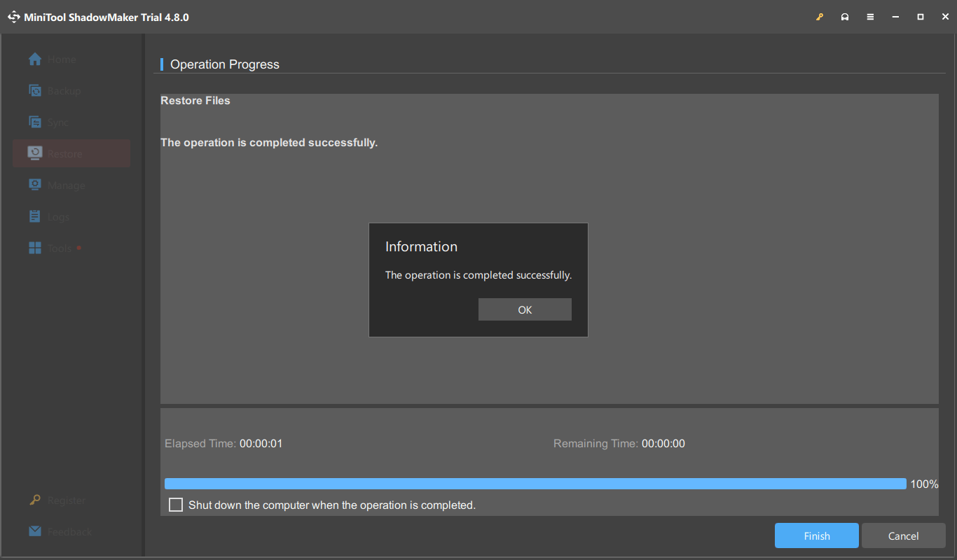Click the MiniTool ShadowMaker logo
The image size is (957, 560).
tap(13, 16)
